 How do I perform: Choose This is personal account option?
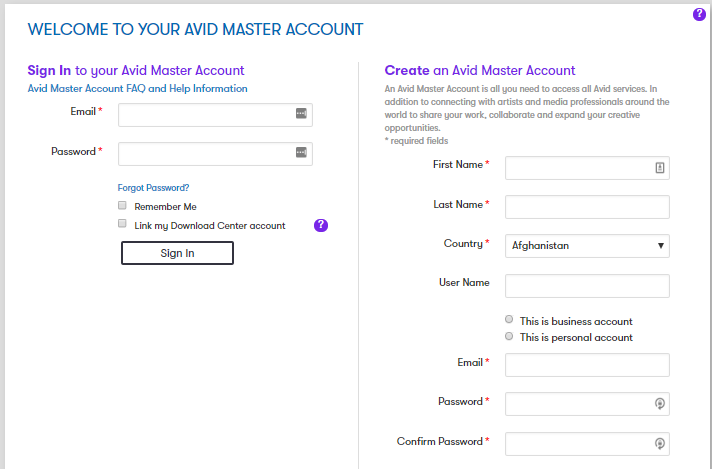point(510,337)
